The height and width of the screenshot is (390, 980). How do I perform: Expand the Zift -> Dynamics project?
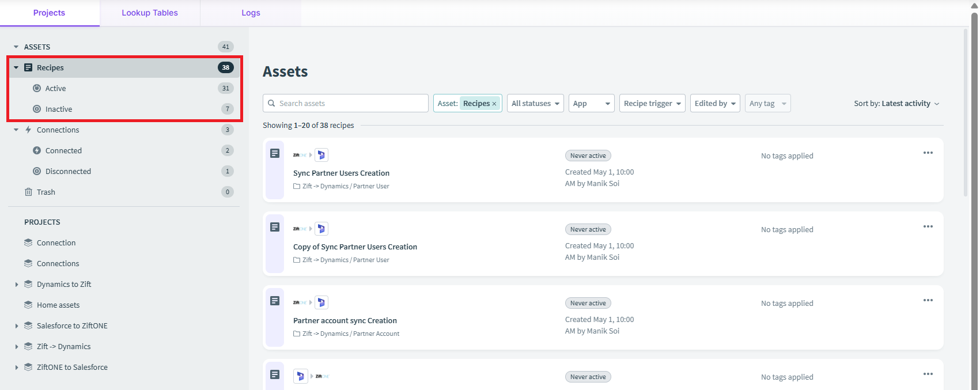pyautogui.click(x=16, y=346)
